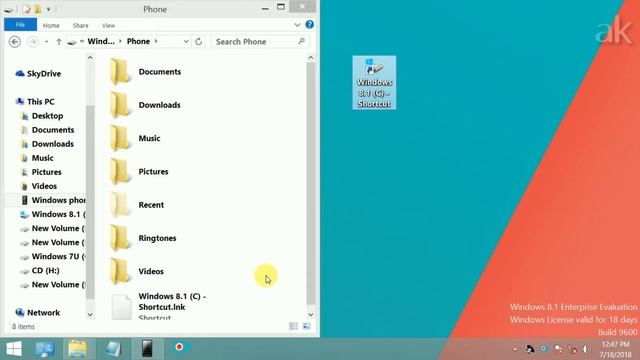Image resolution: width=640 pixels, height=360 pixels.
Task: Go up one folder level
Action: [x=59, y=42]
